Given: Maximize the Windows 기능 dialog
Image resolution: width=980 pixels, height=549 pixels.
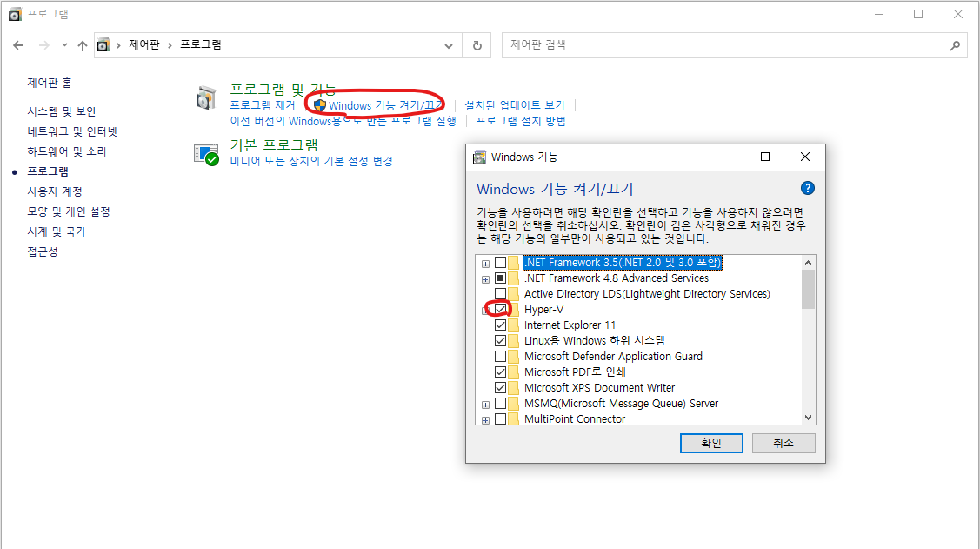Looking at the screenshot, I should (x=765, y=157).
